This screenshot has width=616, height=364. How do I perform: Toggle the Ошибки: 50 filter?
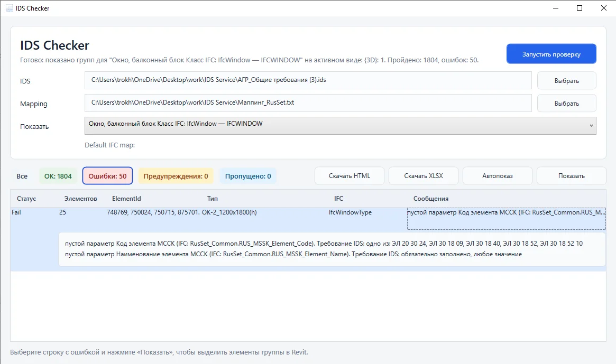tap(108, 176)
